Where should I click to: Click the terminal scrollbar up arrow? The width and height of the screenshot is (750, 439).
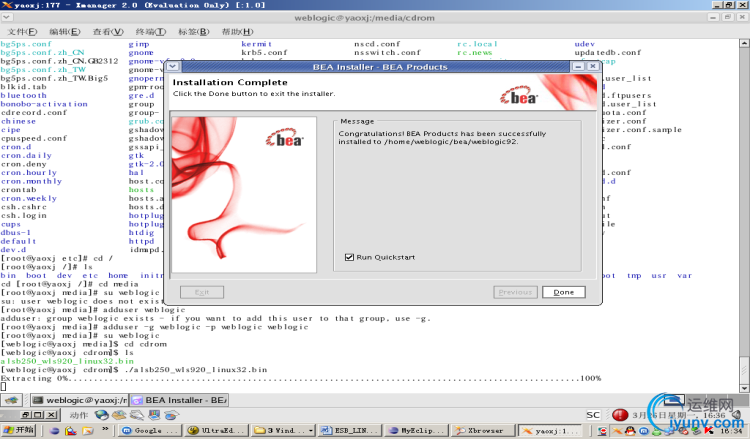(744, 44)
